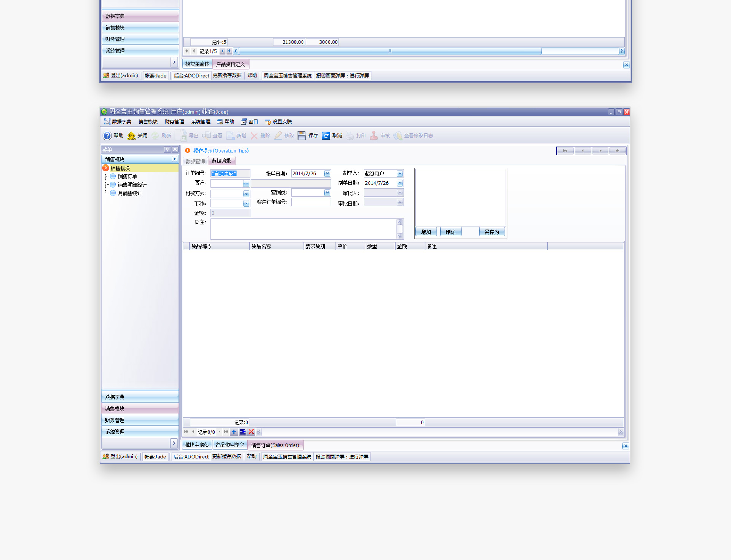The image size is (731, 560).
Task: Open customer lookup ellipsis button
Action: pyautogui.click(x=246, y=183)
